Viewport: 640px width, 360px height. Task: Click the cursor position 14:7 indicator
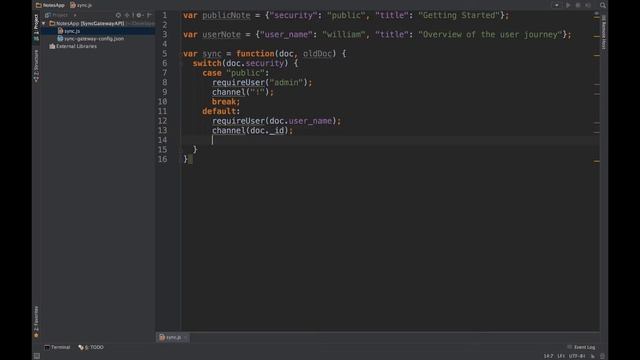point(548,356)
